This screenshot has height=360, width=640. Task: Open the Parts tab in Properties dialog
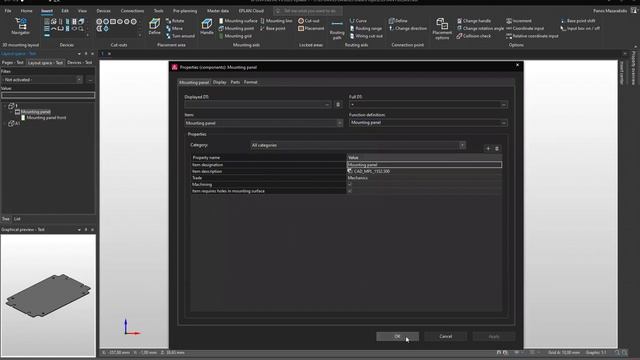tap(235, 82)
